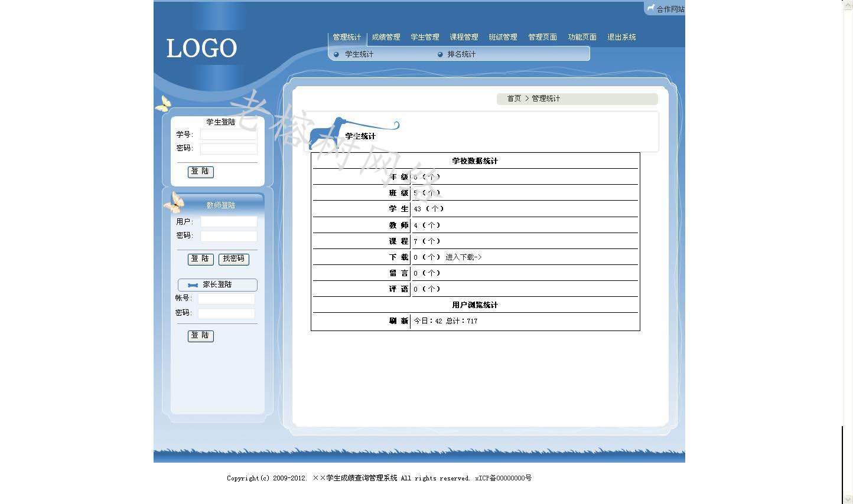Select 退出系统 to log out

[621, 37]
